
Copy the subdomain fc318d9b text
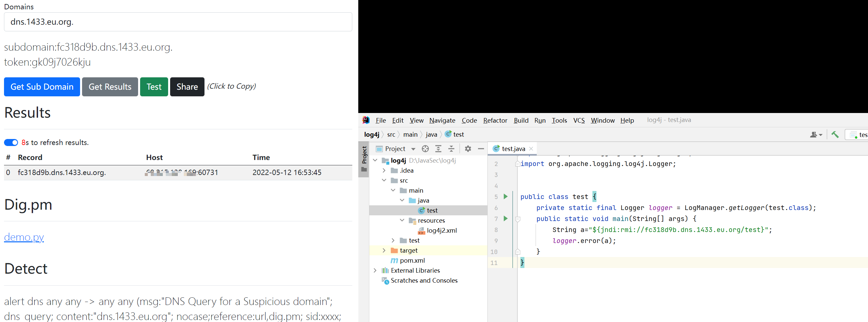pyautogui.click(x=88, y=47)
